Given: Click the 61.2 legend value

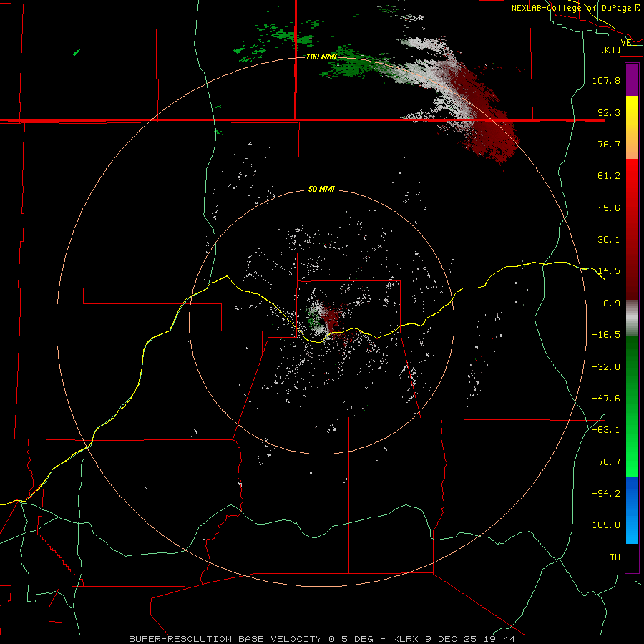Looking at the screenshot, I should (609, 176).
